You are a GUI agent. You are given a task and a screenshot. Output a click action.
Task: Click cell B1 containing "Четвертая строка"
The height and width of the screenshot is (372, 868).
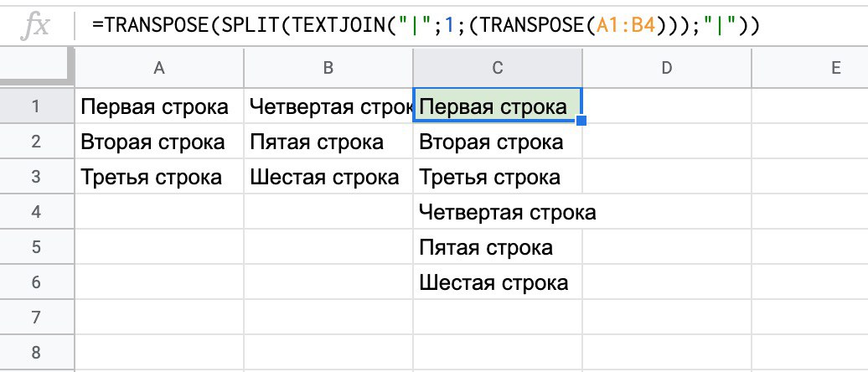point(328,107)
